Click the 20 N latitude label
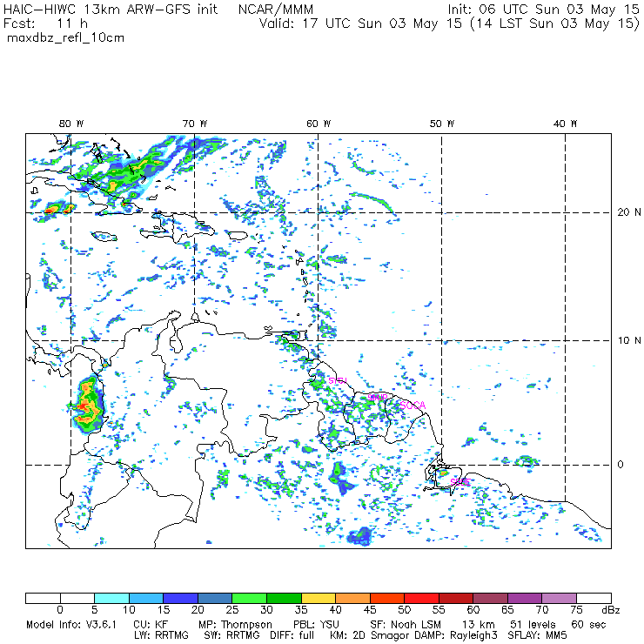Screen dimensions: 644x644 [629, 212]
